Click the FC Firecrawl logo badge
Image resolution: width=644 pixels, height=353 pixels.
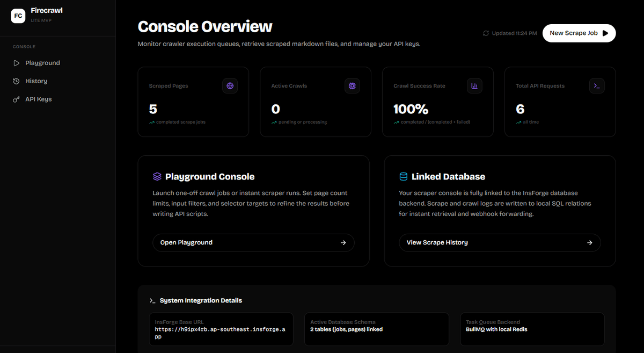pos(18,16)
